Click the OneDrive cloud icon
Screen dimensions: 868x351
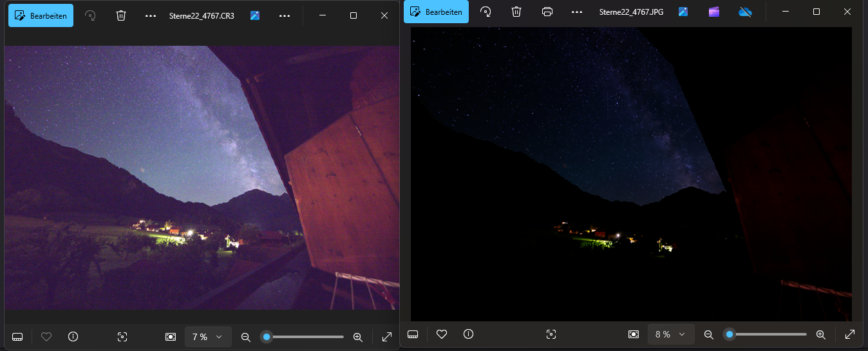pyautogui.click(x=745, y=12)
